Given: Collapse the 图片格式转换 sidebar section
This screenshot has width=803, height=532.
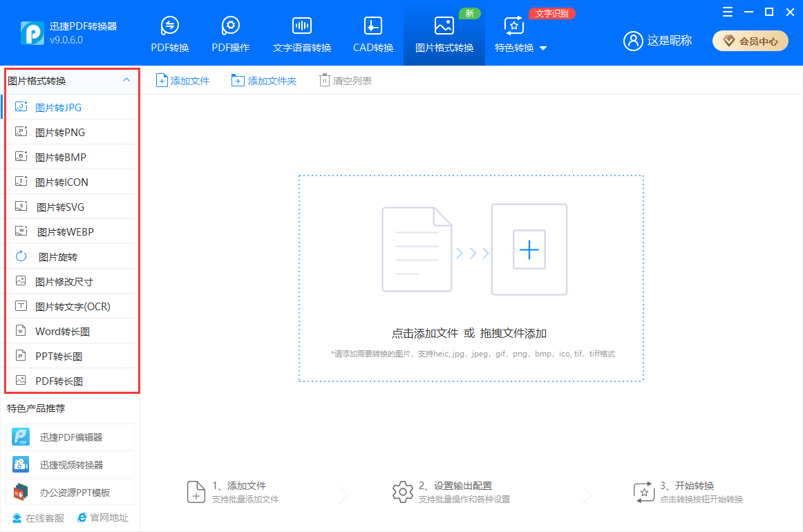Looking at the screenshot, I should pos(126,80).
